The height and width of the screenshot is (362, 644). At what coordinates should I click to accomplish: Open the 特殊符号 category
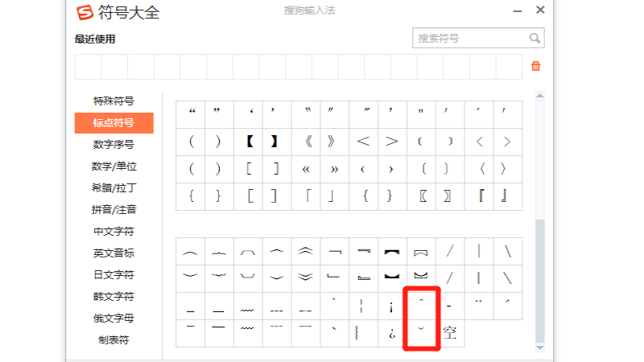click(114, 101)
